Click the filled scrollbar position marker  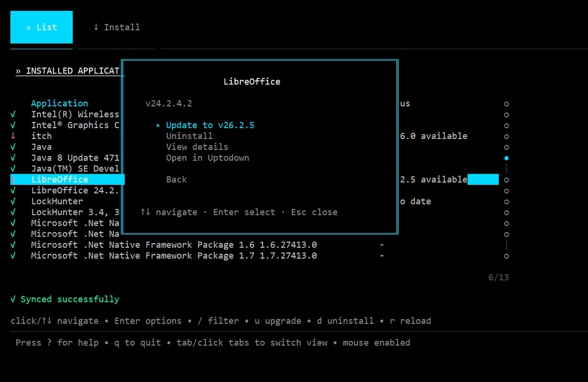pos(506,158)
